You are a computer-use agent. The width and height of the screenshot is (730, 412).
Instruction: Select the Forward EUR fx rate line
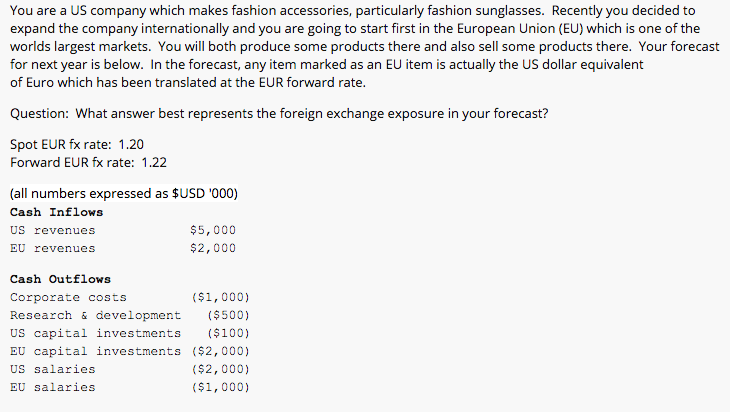[x=88, y=162]
